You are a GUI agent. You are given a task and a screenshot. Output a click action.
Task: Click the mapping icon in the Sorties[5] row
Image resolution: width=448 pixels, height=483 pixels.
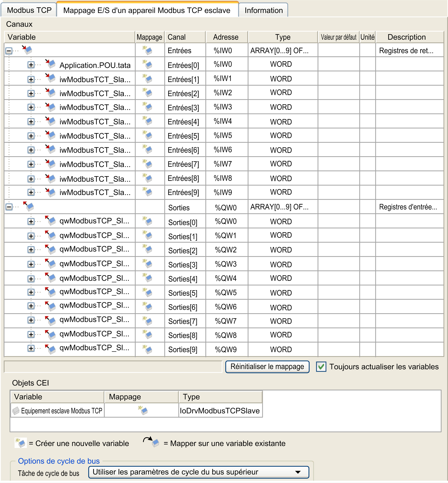click(147, 292)
